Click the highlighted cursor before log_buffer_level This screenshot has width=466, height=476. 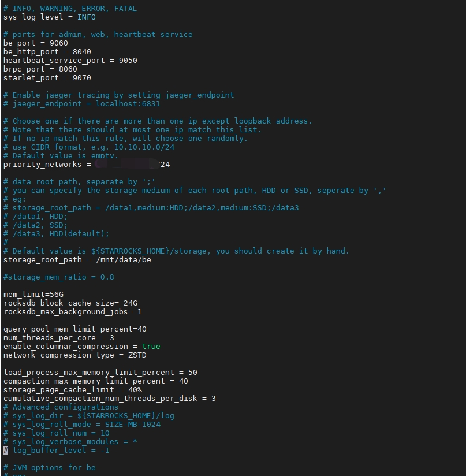tap(6, 451)
